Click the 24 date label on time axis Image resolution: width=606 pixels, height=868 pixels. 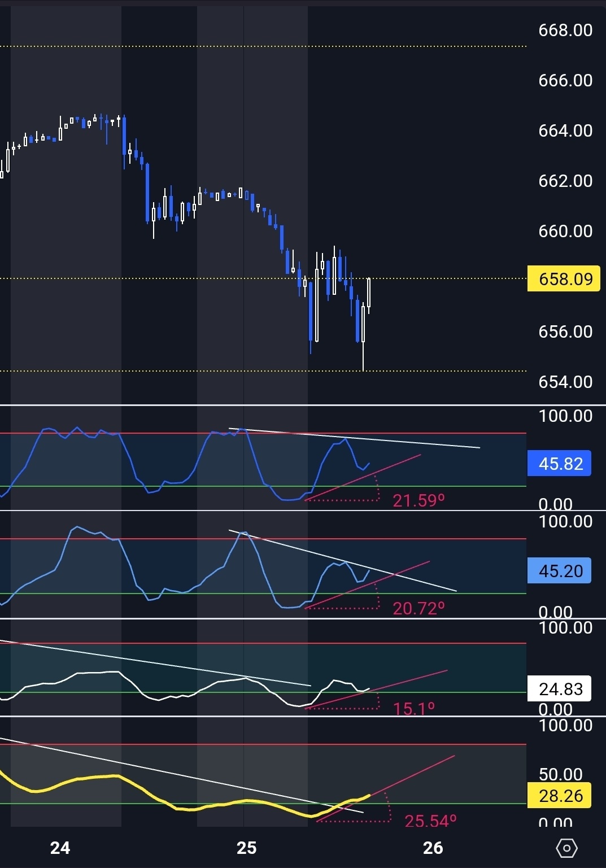[x=60, y=848]
